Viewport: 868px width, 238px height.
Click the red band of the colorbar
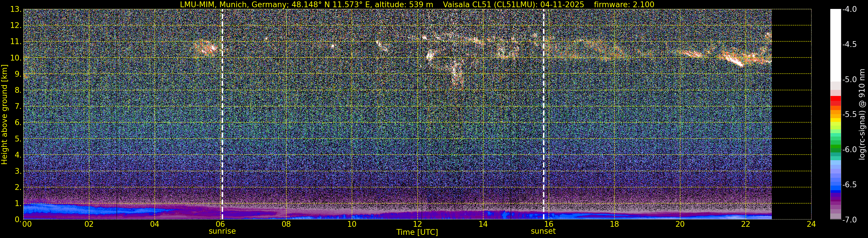[x=835, y=101]
